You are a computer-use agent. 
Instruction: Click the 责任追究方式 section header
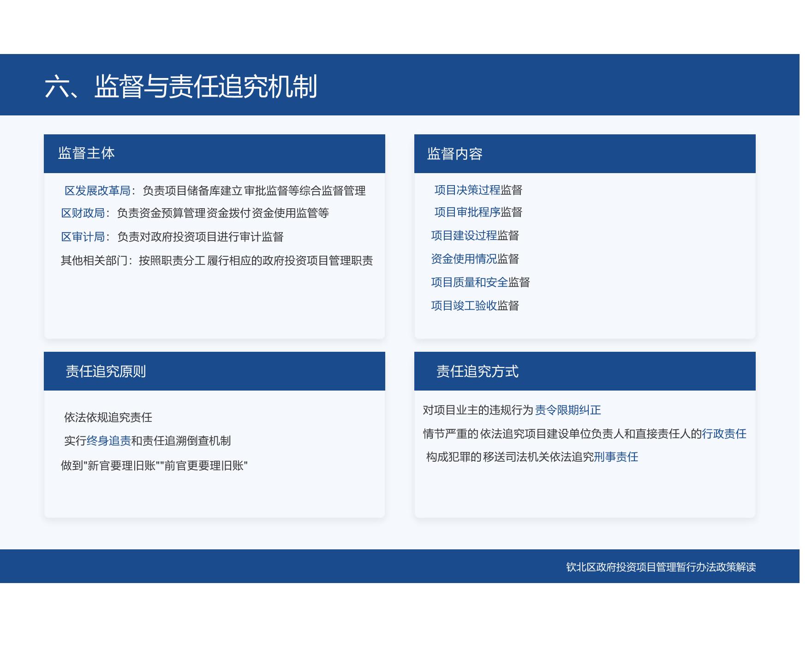[x=477, y=371]
